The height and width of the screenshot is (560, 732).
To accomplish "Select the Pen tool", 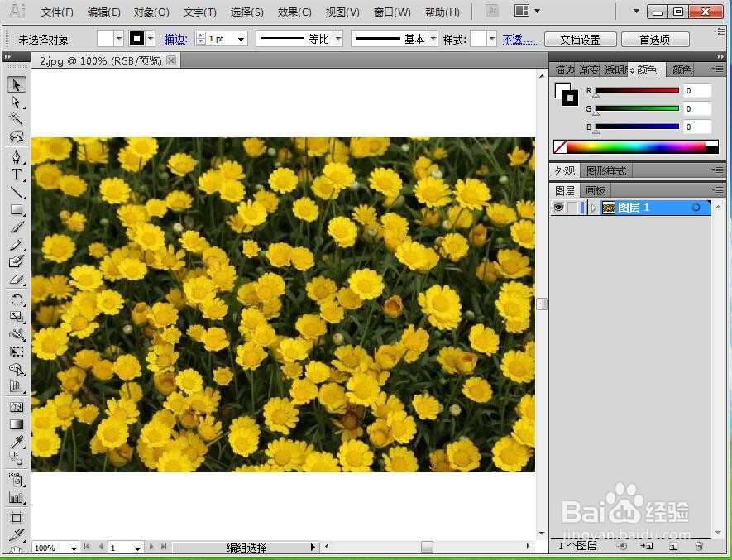I will (17, 156).
